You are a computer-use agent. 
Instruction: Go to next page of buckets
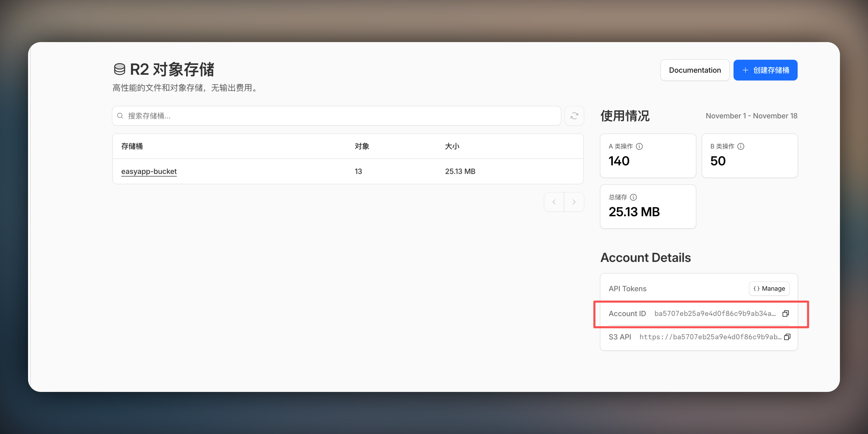click(x=574, y=202)
